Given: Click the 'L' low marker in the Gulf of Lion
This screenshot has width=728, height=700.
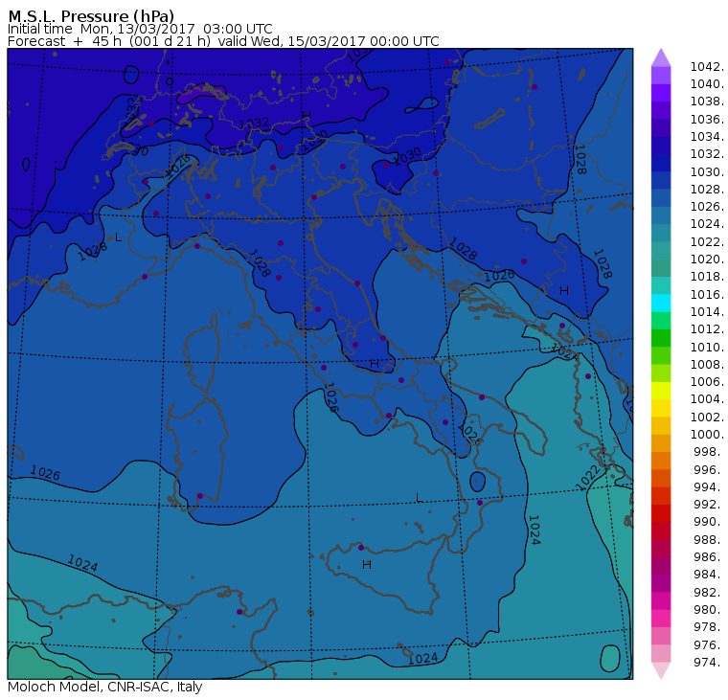Looking at the screenshot, I should coord(119,237).
